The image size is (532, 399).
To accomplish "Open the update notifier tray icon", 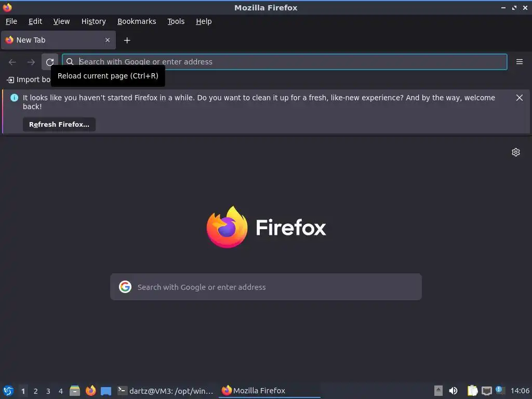I will coord(499,390).
